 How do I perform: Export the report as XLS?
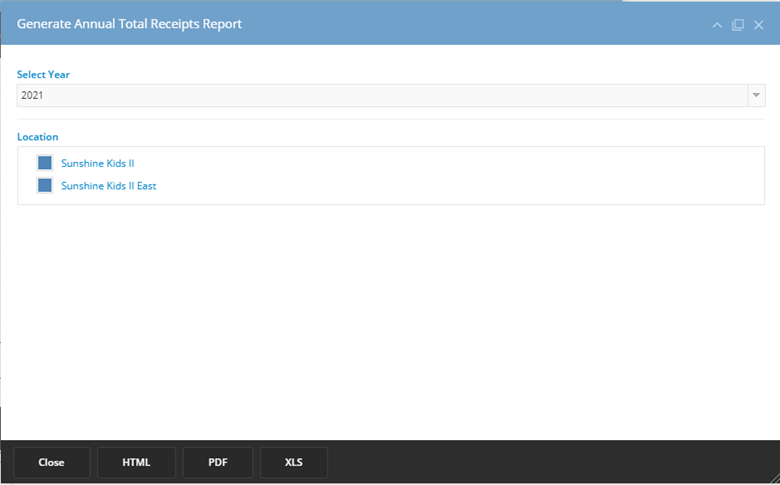pyautogui.click(x=293, y=462)
